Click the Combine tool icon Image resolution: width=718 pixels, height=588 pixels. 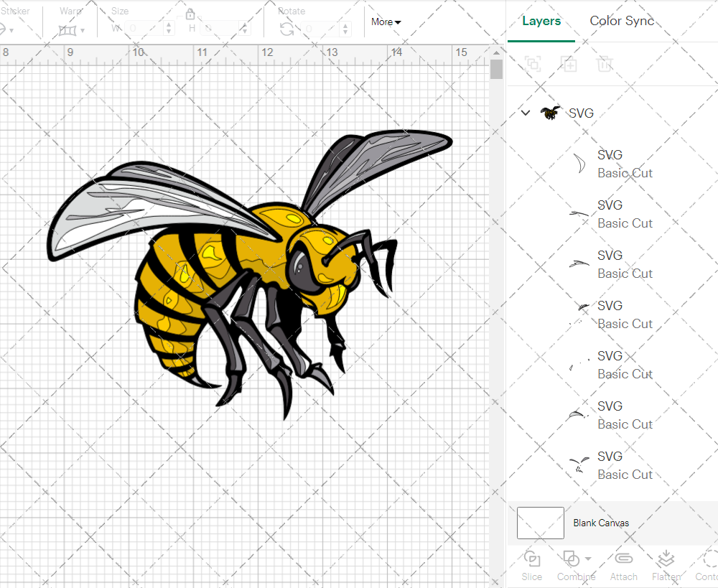click(571, 559)
